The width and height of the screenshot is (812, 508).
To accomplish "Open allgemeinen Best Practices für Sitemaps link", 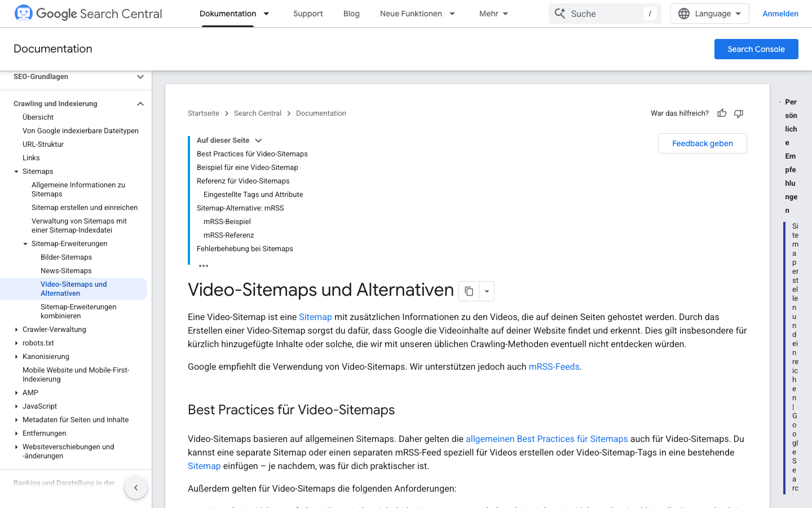I will [x=546, y=439].
